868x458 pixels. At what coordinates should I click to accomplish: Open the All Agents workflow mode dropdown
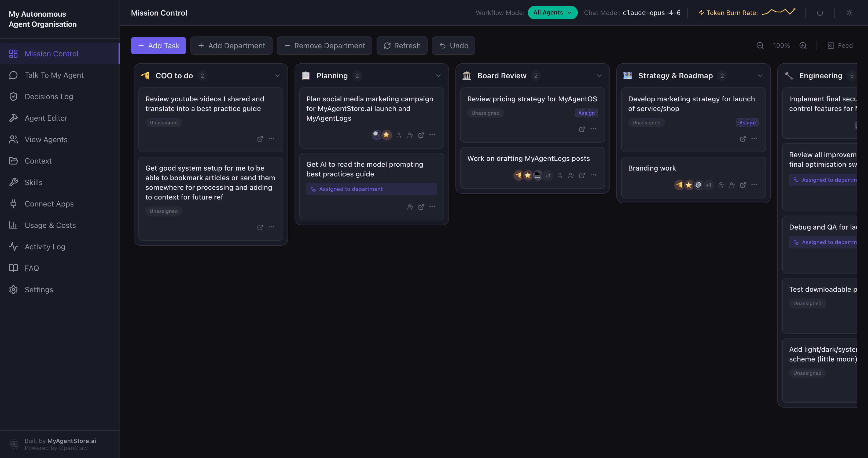point(552,13)
